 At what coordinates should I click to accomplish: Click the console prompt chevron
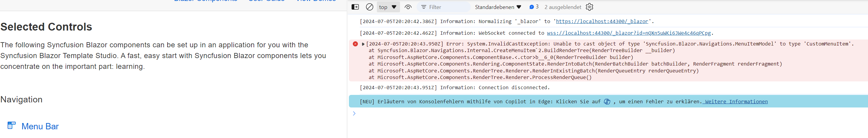(x=354, y=113)
